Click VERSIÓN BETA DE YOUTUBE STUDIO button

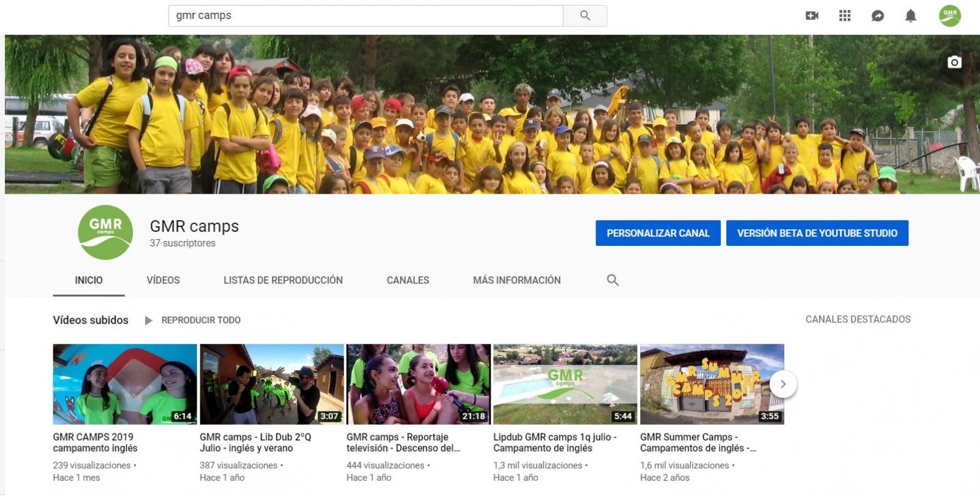(x=817, y=233)
